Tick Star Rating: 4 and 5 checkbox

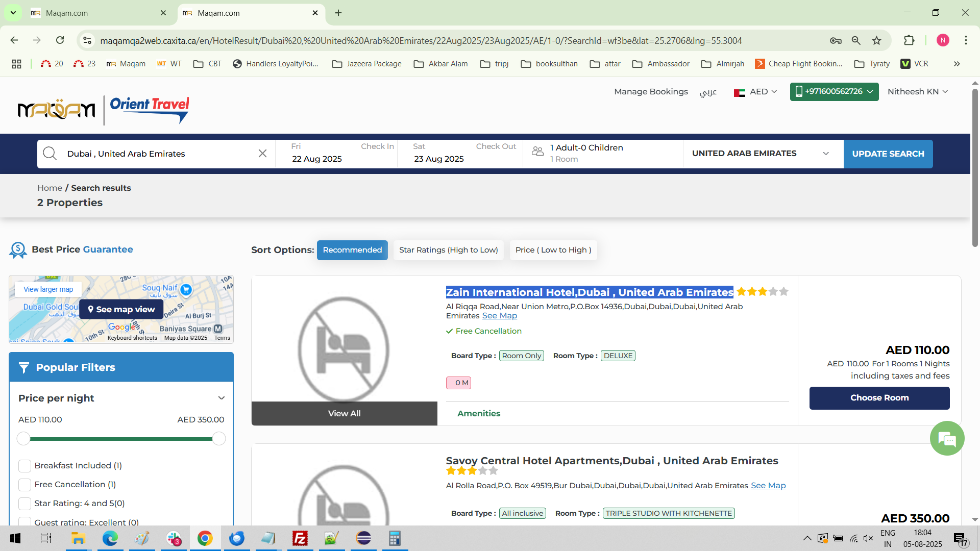pos(24,504)
